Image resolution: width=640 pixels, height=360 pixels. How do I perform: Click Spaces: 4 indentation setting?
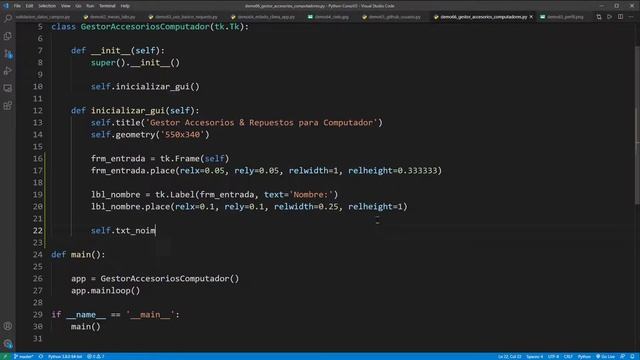[535, 356]
